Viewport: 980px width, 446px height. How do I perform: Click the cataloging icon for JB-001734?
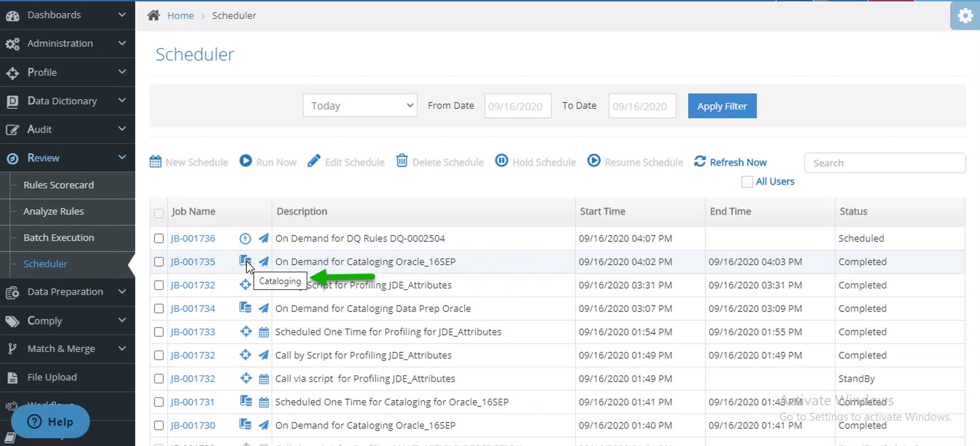[x=245, y=308]
